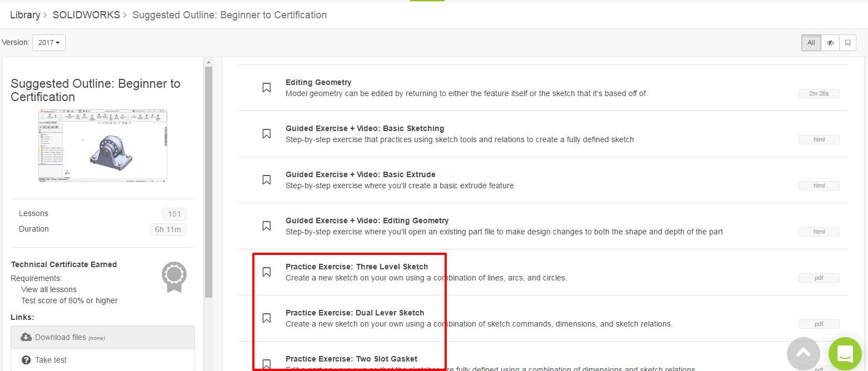
Task: Open the Version 2017 dropdown
Action: (x=49, y=43)
